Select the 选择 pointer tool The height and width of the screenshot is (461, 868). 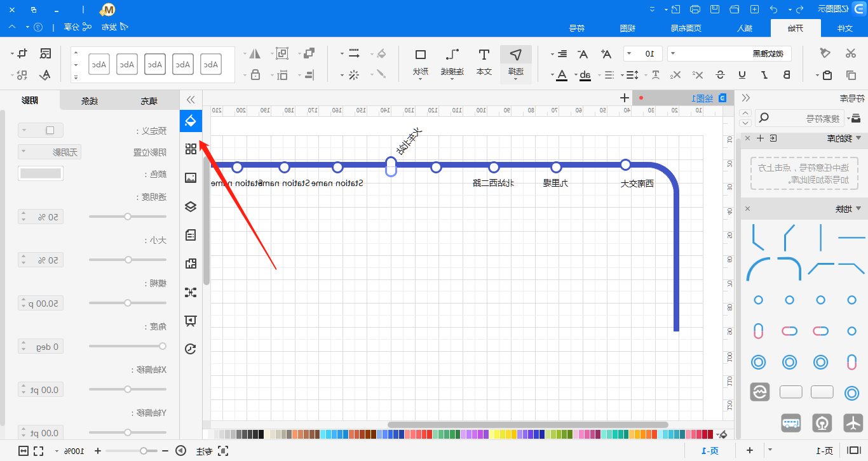[x=516, y=63]
